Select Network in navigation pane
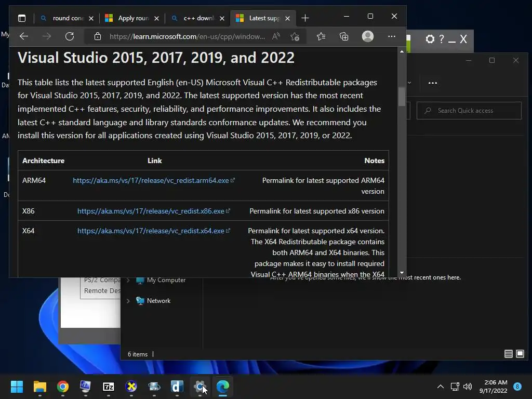 [x=153, y=301]
